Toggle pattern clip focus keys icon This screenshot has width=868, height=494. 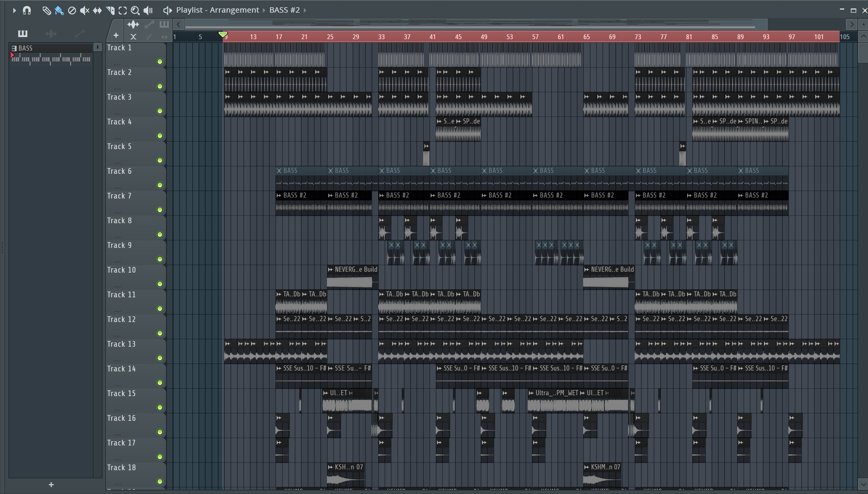coord(164,24)
